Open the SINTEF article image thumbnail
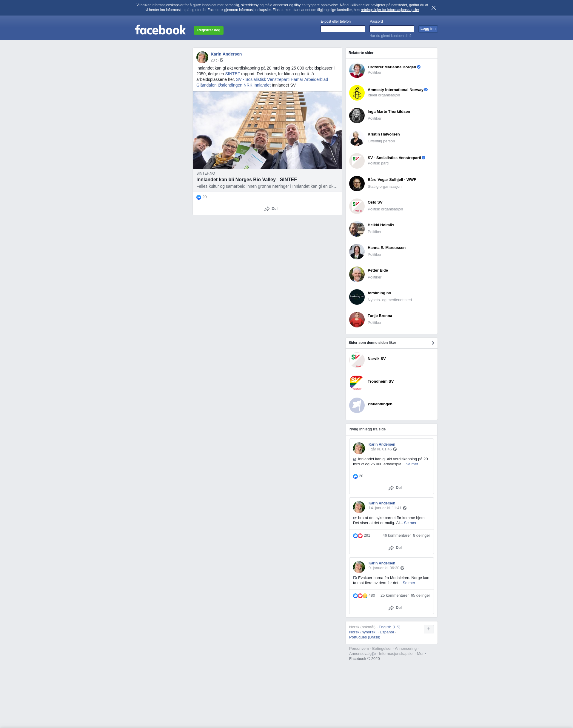Image resolution: width=573 pixels, height=728 pixels. (267, 130)
